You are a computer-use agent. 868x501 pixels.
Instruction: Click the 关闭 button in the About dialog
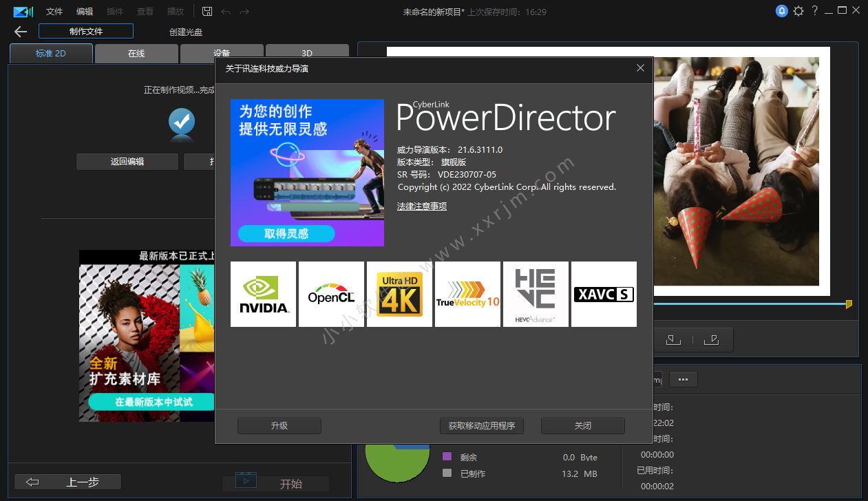point(582,425)
